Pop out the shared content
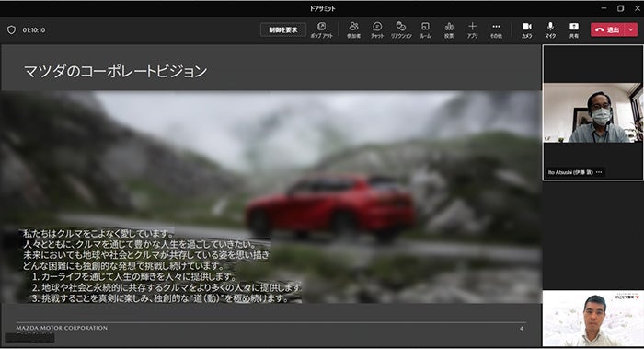 click(x=322, y=30)
